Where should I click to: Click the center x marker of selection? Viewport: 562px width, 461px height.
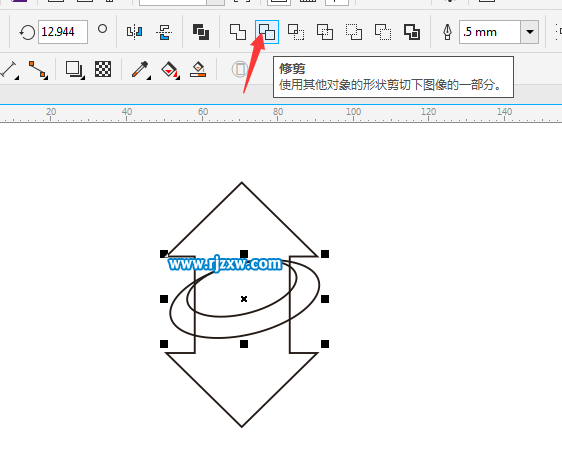244,299
